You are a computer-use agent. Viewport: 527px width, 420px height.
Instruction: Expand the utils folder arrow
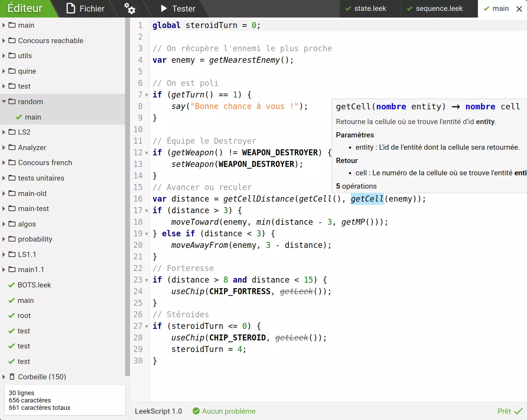pos(4,56)
